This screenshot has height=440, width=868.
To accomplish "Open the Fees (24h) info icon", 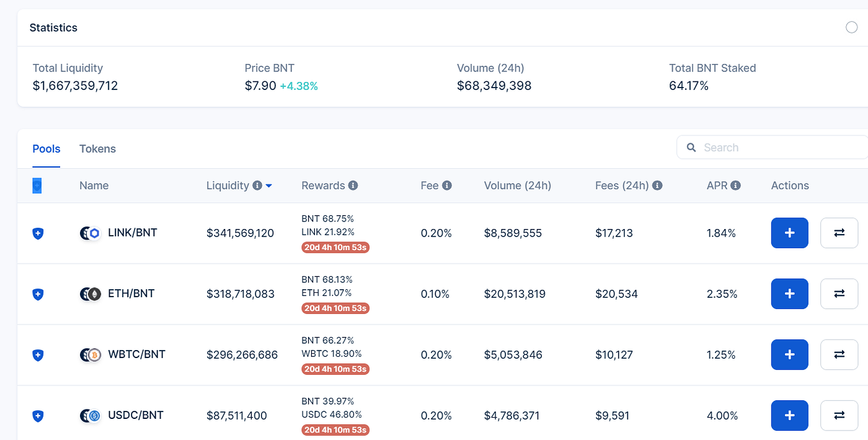I will pyautogui.click(x=657, y=185).
